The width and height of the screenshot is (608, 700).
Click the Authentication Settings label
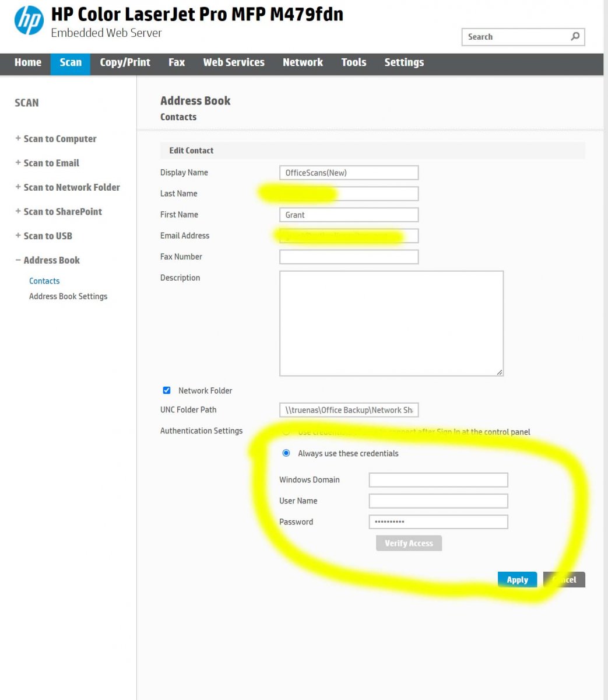pyautogui.click(x=201, y=430)
